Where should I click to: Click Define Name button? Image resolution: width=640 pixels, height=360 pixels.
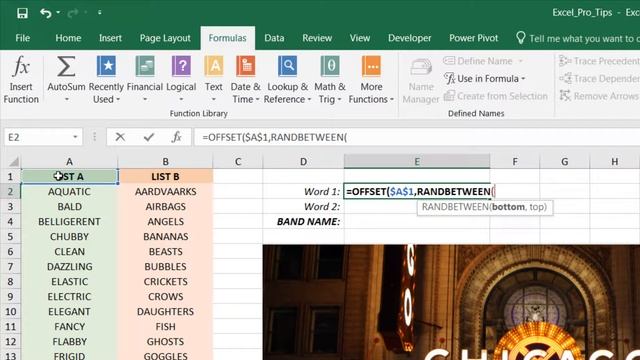tap(478, 61)
